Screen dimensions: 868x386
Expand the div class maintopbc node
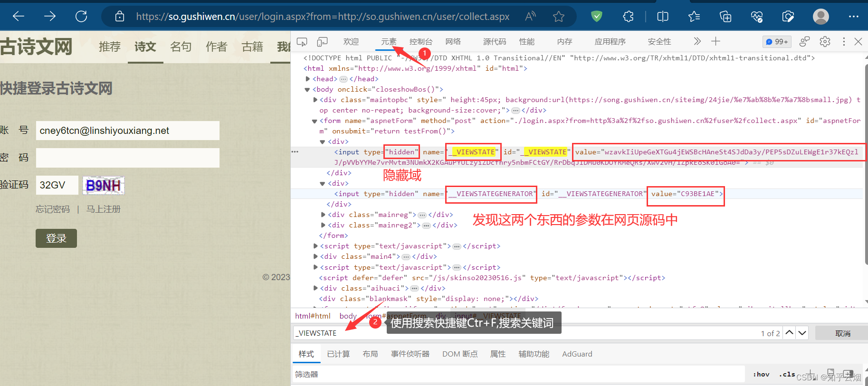(x=315, y=100)
